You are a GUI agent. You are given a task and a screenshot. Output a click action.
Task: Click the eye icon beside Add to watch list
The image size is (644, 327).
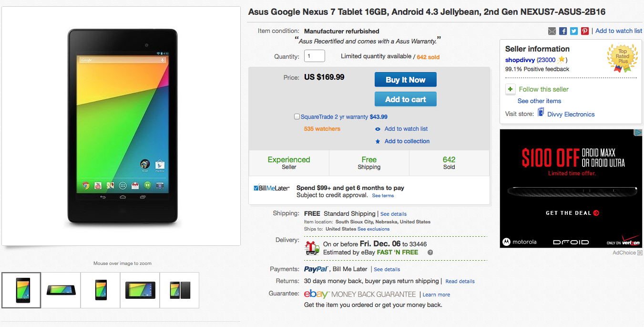[378, 129]
